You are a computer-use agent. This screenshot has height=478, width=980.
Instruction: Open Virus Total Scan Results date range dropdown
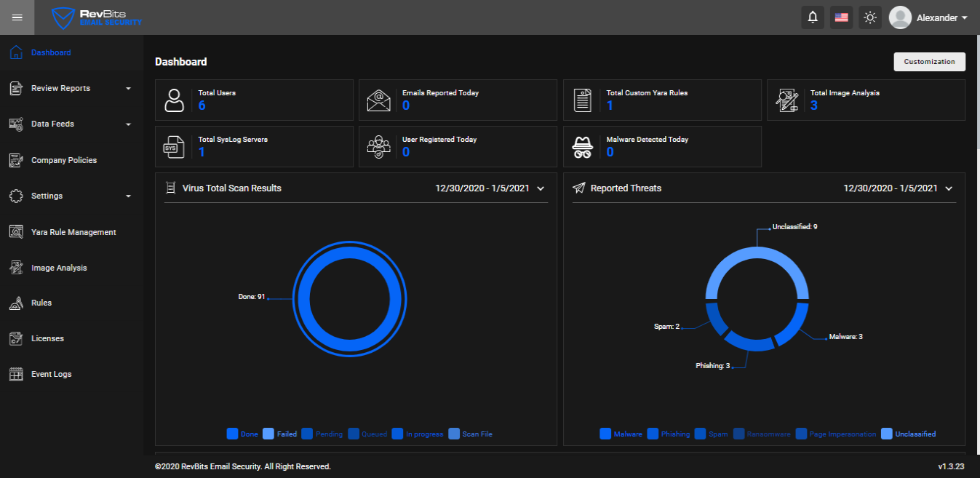click(541, 188)
